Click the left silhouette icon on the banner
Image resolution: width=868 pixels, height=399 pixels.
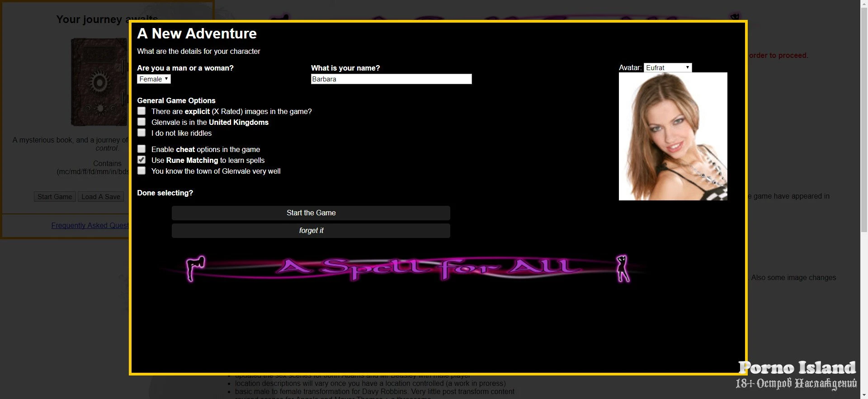pos(196,268)
